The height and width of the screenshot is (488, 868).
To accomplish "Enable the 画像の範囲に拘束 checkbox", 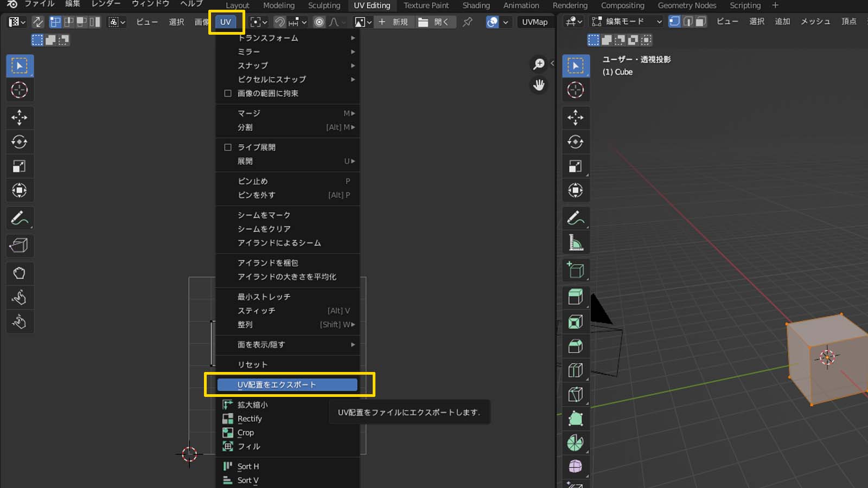I will [x=228, y=93].
